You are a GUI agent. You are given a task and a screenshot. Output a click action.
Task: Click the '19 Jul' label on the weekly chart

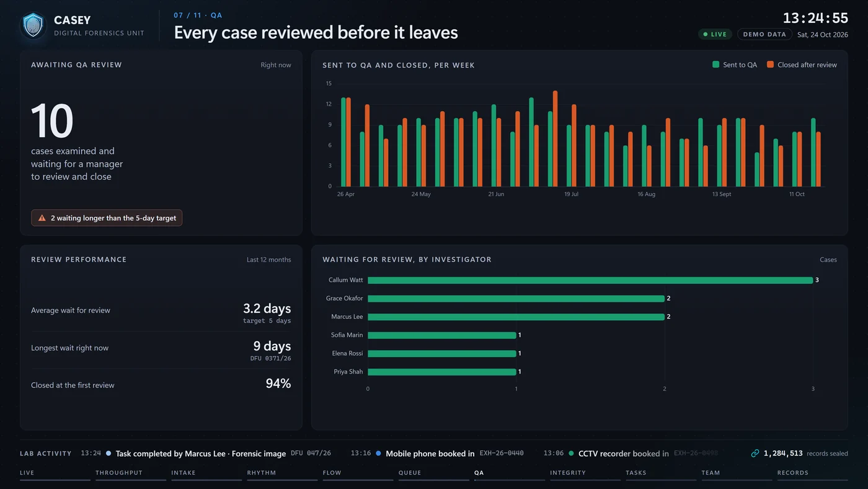tap(571, 194)
